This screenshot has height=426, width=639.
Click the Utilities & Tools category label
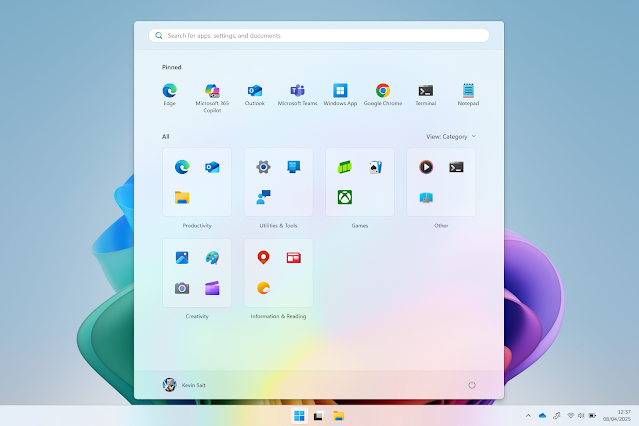pos(278,225)
